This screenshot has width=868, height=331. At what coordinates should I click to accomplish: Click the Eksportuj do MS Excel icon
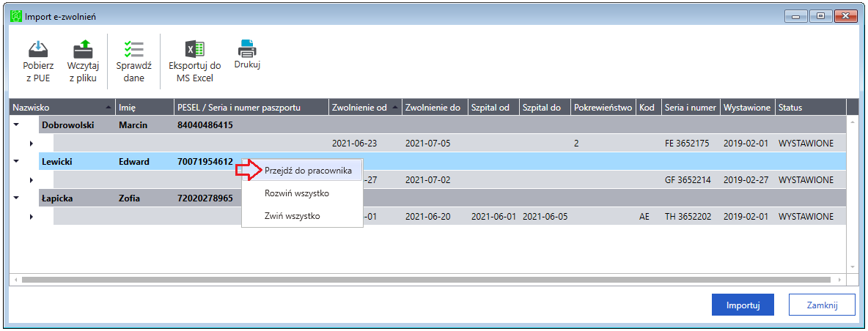coord(195,48)
